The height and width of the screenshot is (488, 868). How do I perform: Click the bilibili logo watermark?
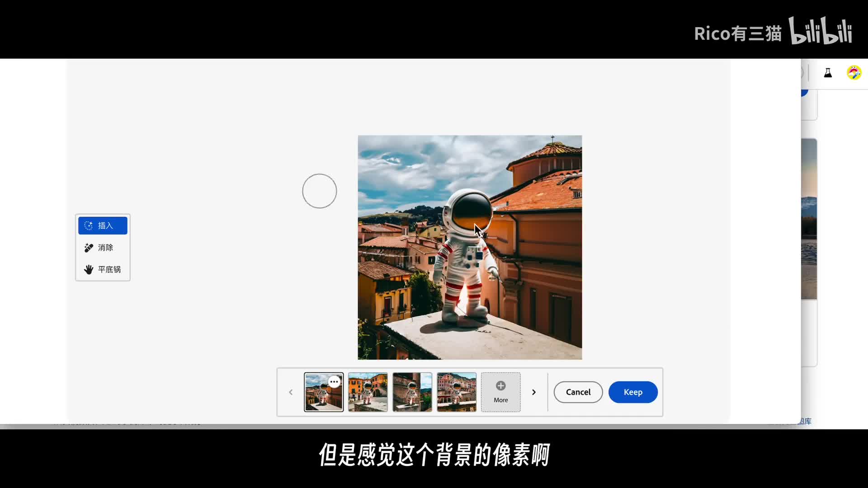pos(820,31)
